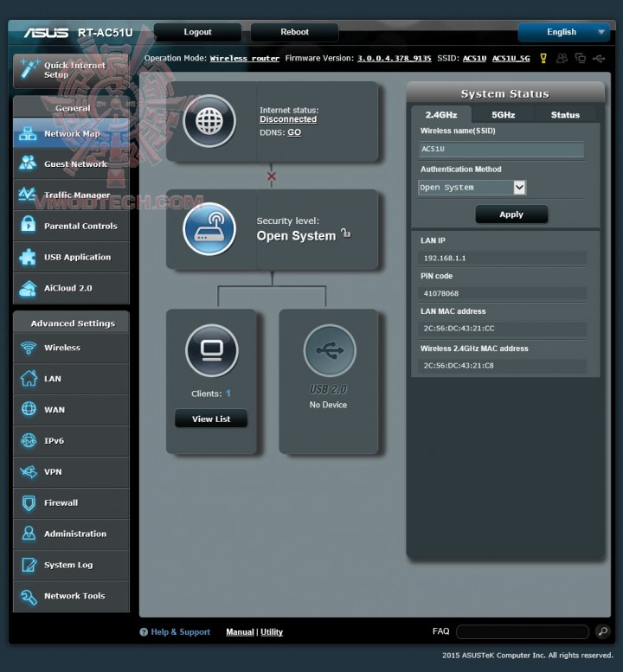Click the View List button
Screen dimensions: 623x672
click(x=211, y=419)
